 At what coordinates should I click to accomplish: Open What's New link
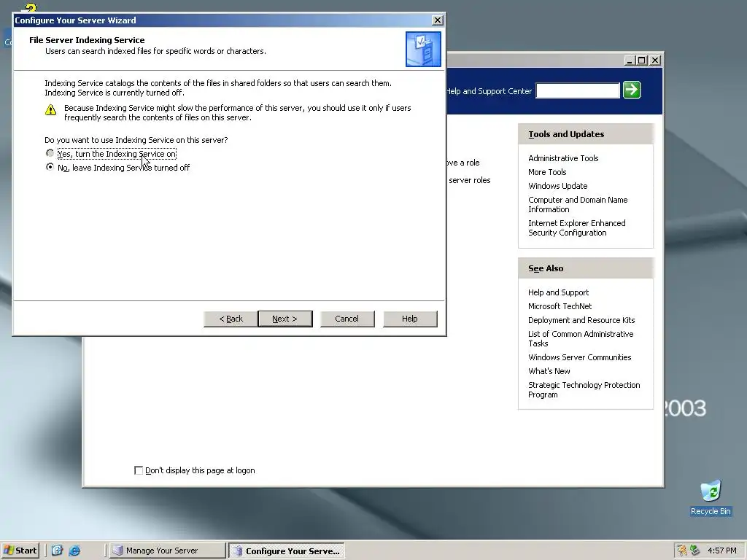pyautogui.click(x=549, y=371)
